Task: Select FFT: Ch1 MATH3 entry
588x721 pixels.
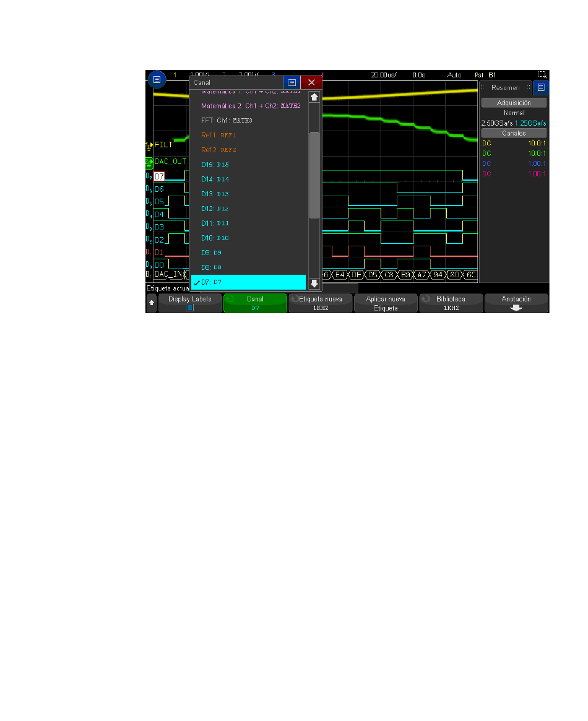Action: coord(249,121)
